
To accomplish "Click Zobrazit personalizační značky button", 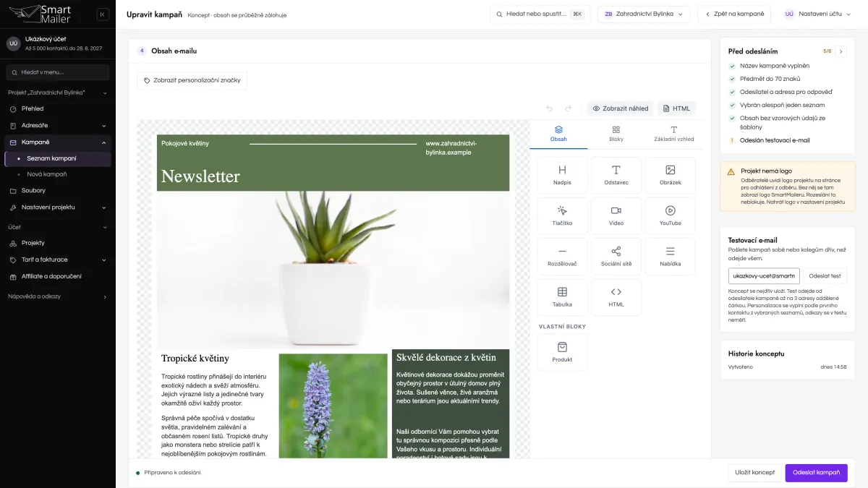I will [192, 80].
